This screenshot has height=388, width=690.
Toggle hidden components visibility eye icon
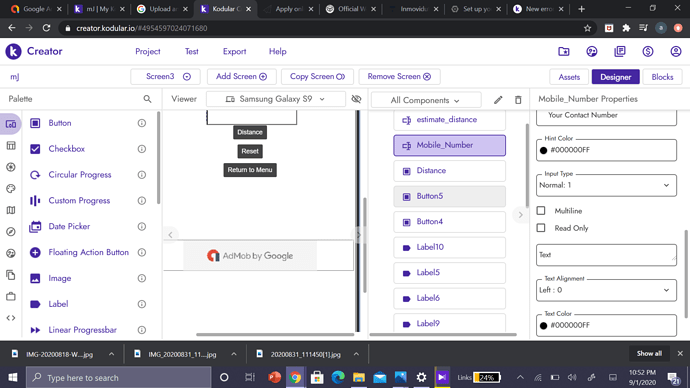[356, 99]
